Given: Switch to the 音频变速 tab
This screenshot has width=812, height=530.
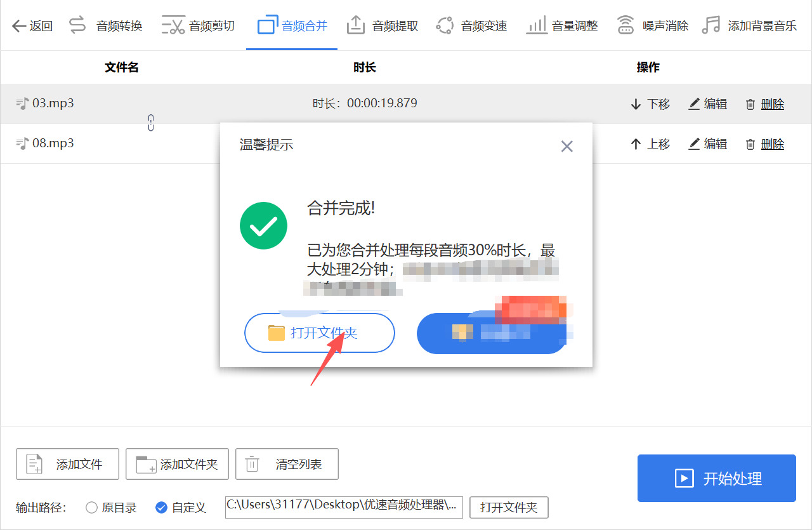Looking at the screenshot, I should point(471,26).
